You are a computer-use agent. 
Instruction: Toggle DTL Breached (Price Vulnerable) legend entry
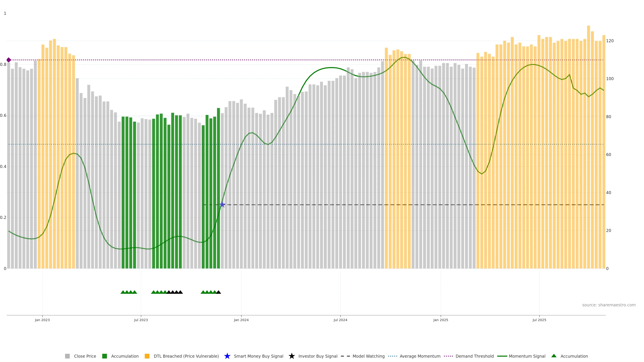186,356
